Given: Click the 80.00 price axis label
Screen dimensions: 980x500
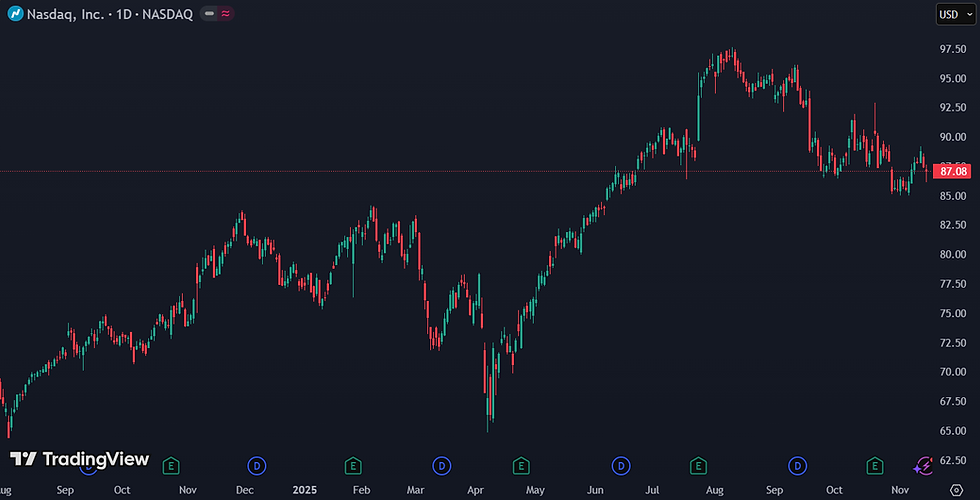Looking at the screenshot, I should point(953,254).
